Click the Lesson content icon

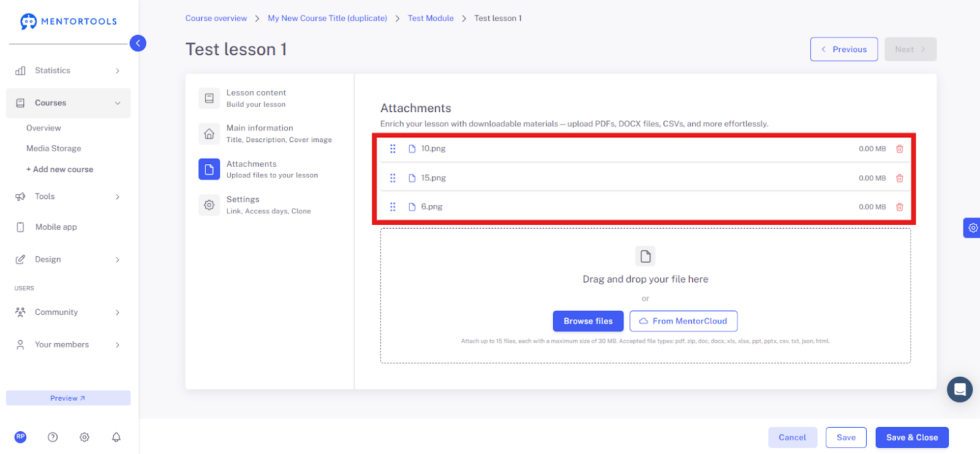point(209,98)
